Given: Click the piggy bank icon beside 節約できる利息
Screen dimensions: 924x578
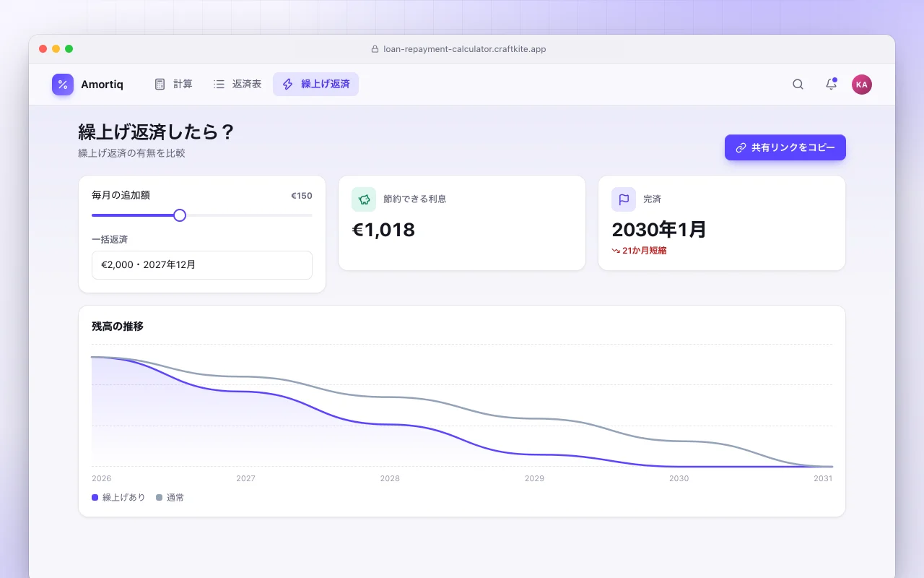Looking at the screenshot, I should [364, 199].
